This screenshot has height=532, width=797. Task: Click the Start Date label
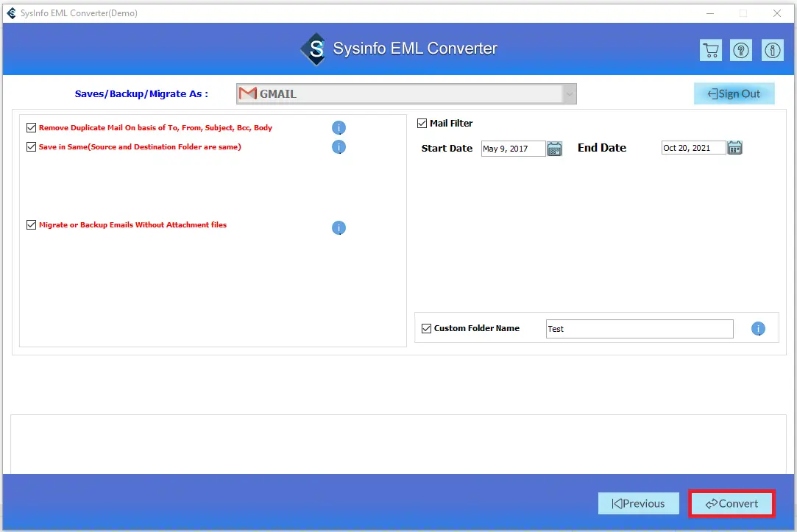(447, 149)
